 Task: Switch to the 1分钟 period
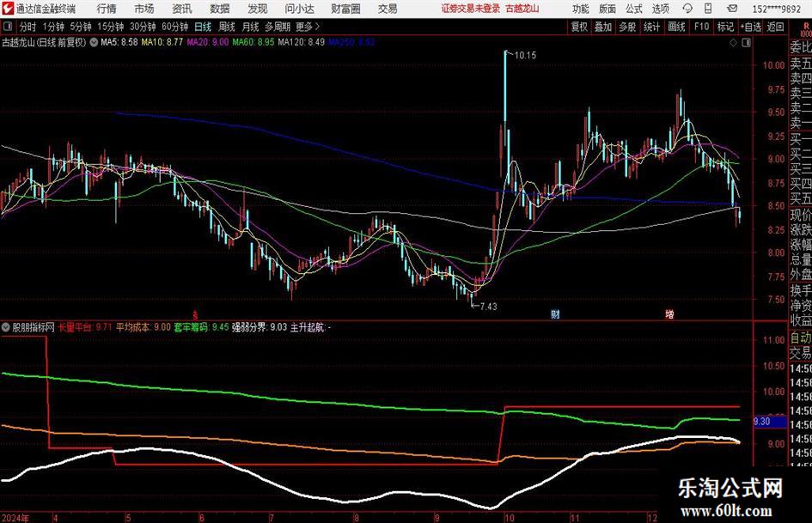(53, 27)
